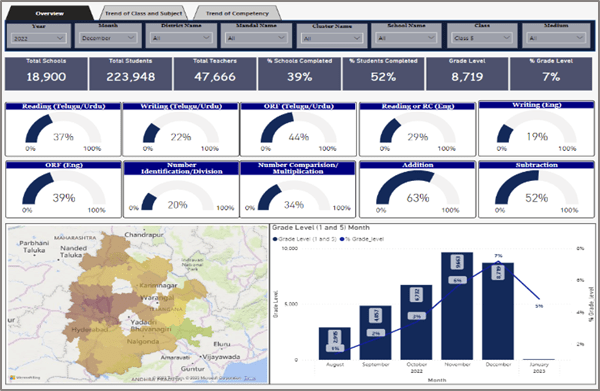Select the Total Students 223,948 card

click(131, 74)
